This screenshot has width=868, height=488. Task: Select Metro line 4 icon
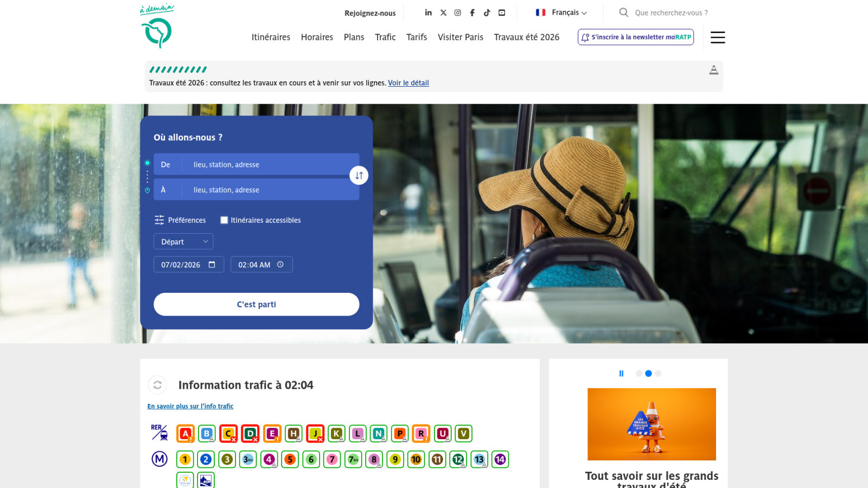click(x=269, y=459)
